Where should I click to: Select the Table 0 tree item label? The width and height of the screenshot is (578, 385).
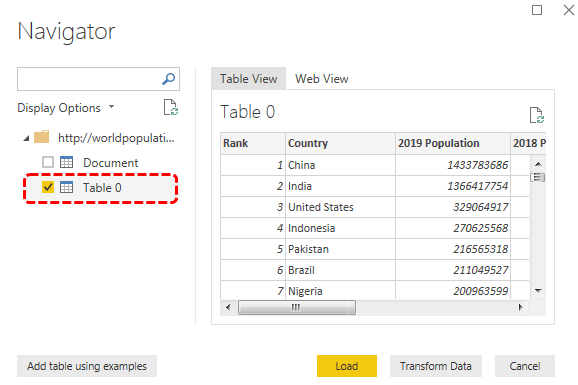tap(102, 188)
